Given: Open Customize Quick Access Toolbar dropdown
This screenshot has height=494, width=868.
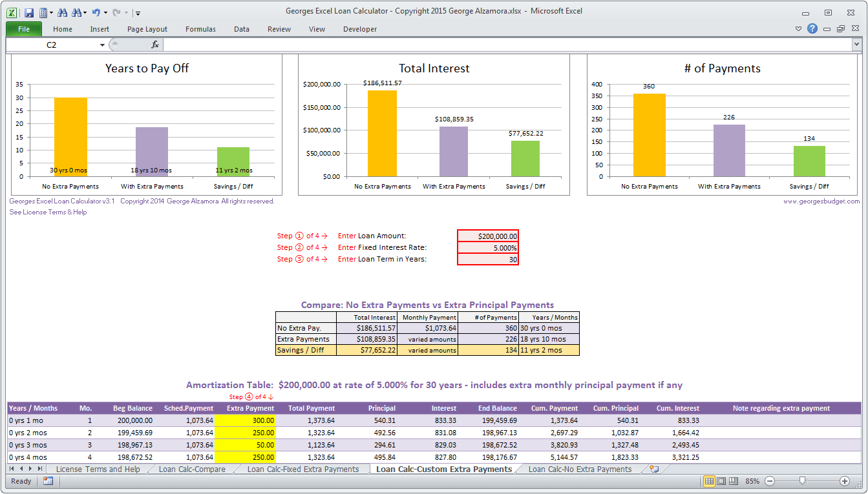Looking at the screenshot, I should point(138,12).
